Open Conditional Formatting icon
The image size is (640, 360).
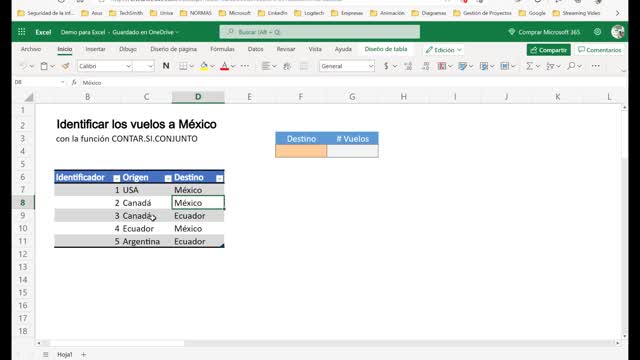coord(442,66)
